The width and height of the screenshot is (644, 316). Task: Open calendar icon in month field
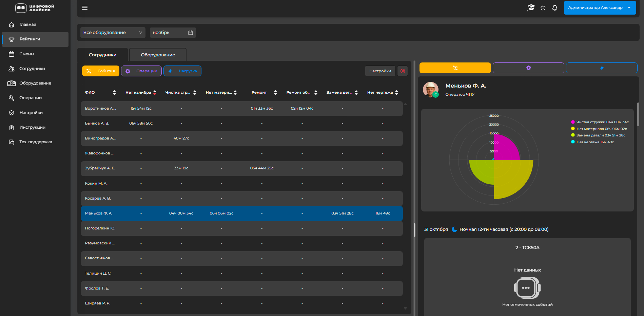point(191,33)
